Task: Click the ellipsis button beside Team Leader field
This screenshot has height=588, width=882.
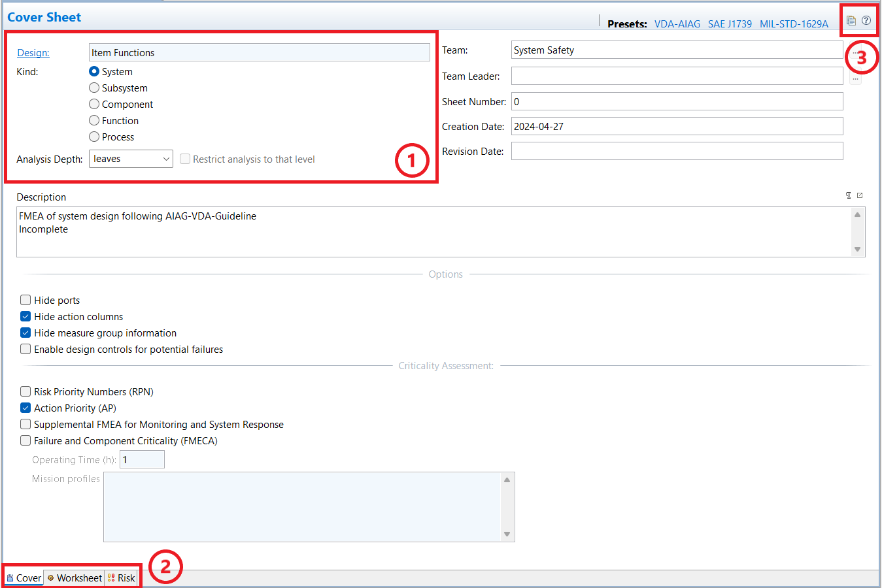Action: [855, 78]
